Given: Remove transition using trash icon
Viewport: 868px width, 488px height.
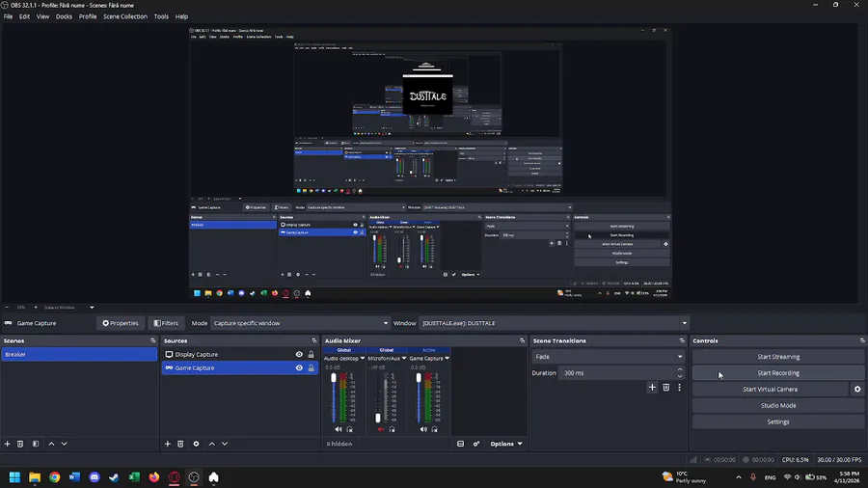Looking at the screenshot, I should 665,388.
